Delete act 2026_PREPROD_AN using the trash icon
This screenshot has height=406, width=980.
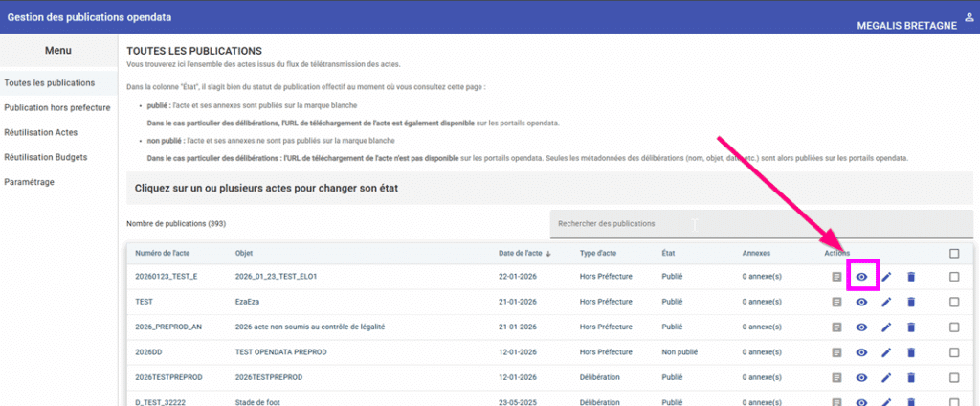coord(911,327)
